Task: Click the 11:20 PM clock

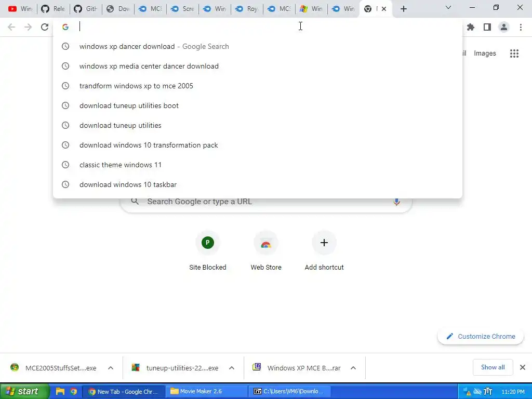Action: (513, 392)
